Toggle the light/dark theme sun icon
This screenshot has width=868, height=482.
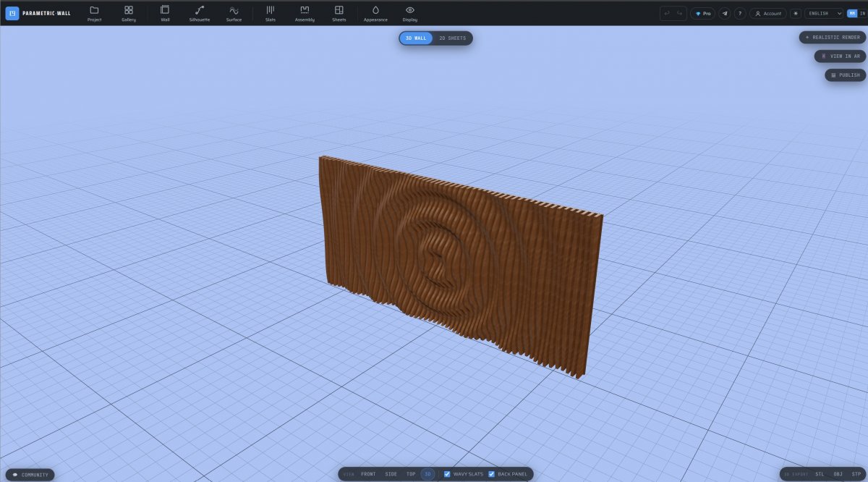tap(796, 13)
